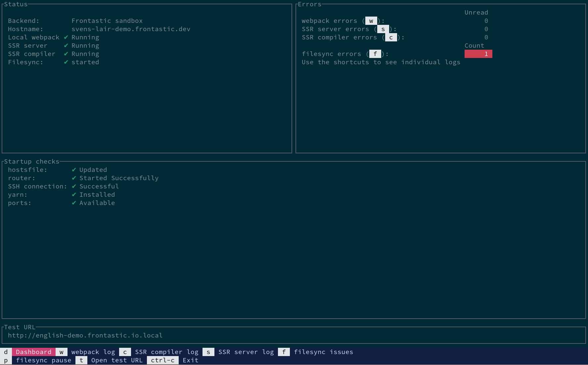Click the Filesync started check mark

coord(66,62)
